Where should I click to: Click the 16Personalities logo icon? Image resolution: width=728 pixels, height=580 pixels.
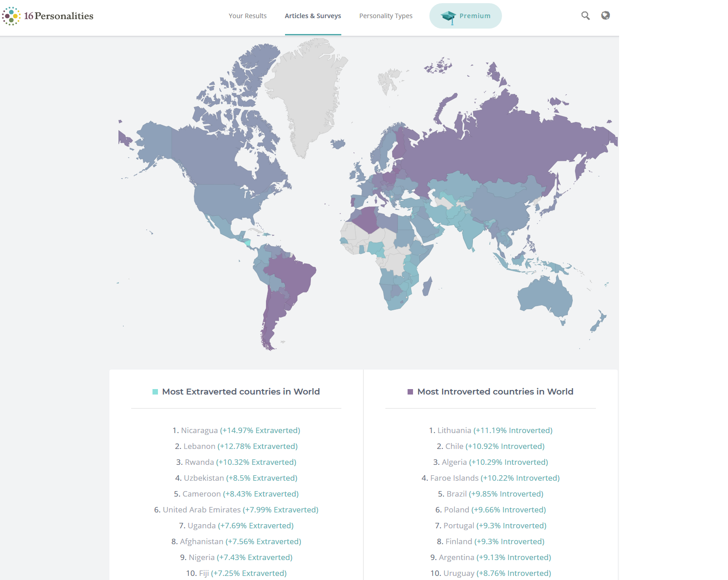coord(11,16)
